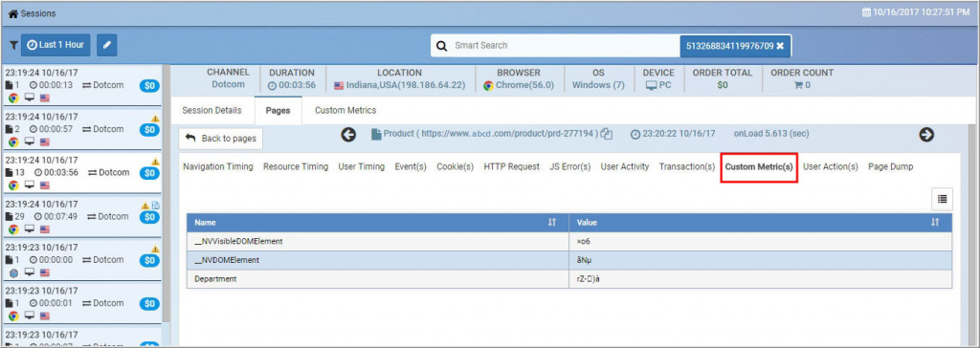
Task: Open the table column list icon
Action: [942, 199]
